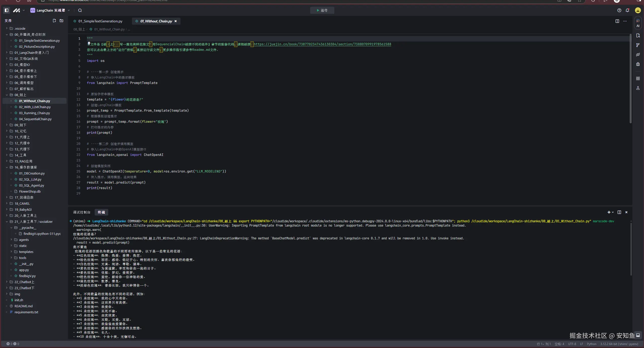Click the new file icon in file panel

tap(54, 21)
